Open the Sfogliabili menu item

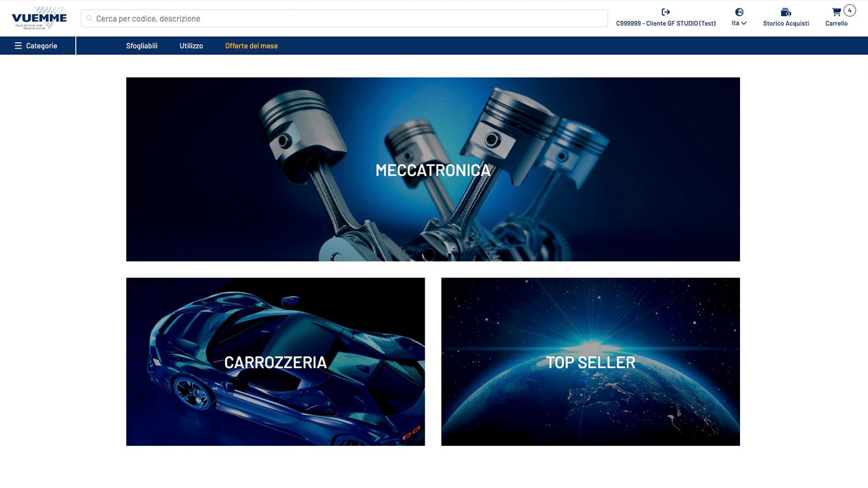click(142, 46)
